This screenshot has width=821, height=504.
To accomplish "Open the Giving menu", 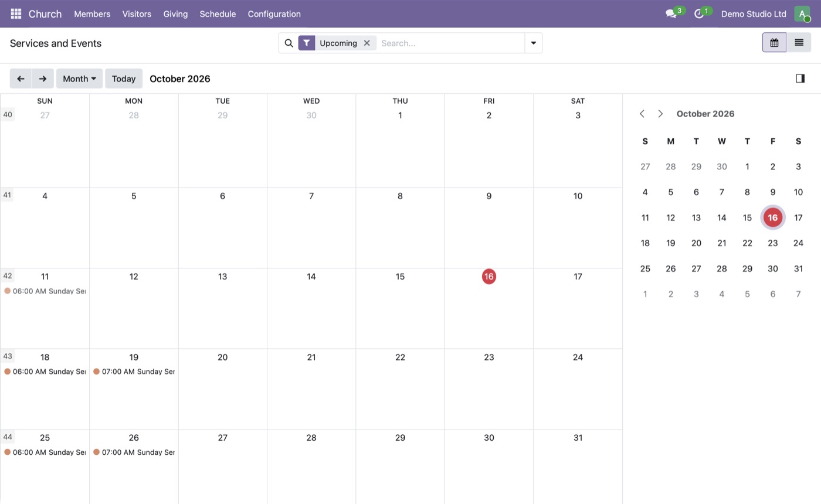I will pos(175,13).
